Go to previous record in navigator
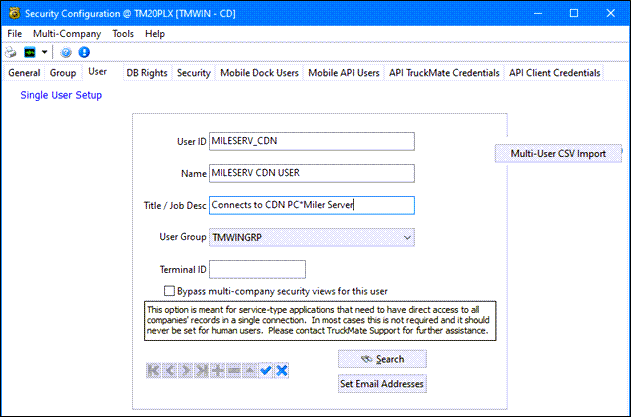Screen dimensions: 631x417 pyautogui.click(x=169, y=370)
